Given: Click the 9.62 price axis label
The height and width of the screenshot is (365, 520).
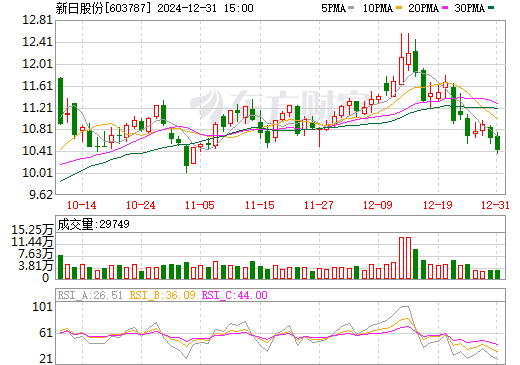Looking at the screenshot, I should point(41,195).
